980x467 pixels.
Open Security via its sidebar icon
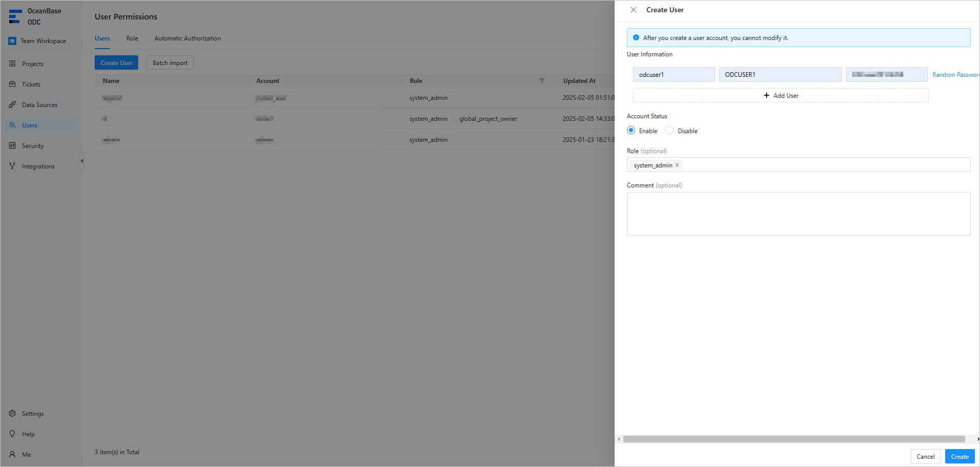point(12,146)
